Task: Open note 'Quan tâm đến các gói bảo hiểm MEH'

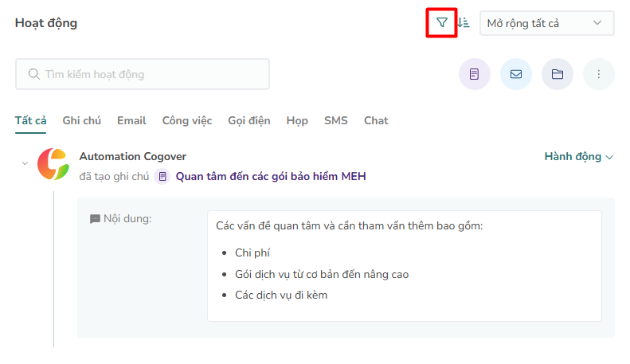Action: click(x=271, y=176)
